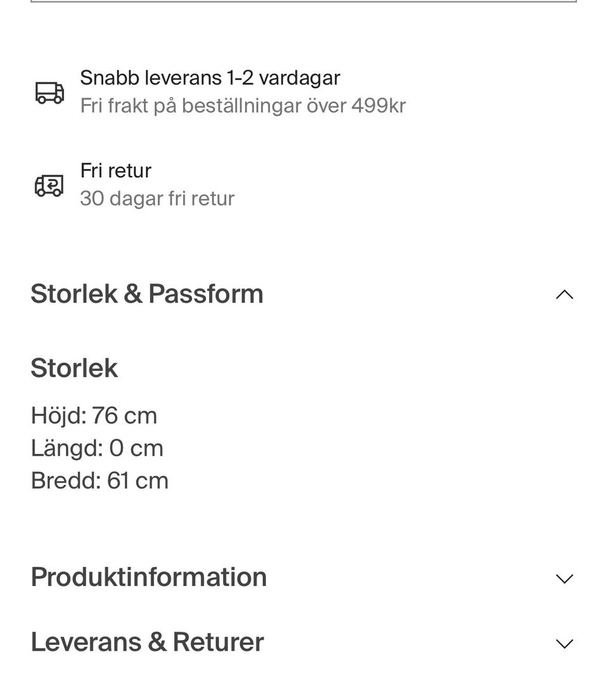
Task: Expand the Leverans & Returer chevron
Action: click(564, 643)
